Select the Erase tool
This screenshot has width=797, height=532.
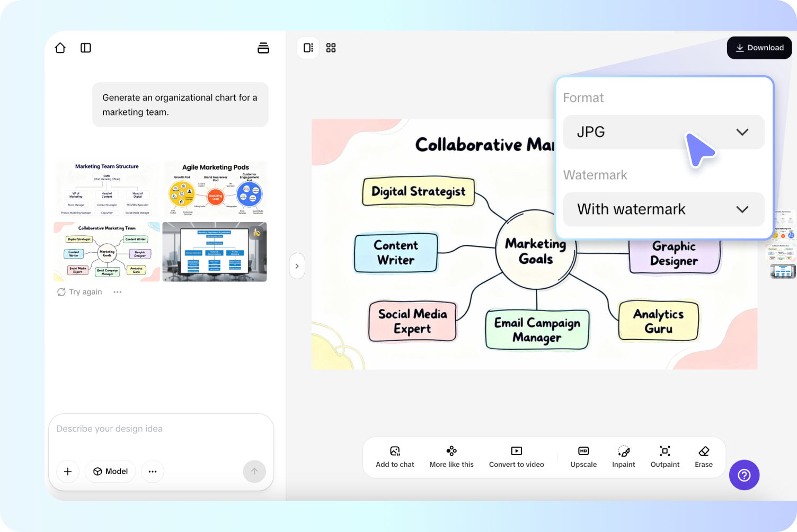[x=704, y=456]
